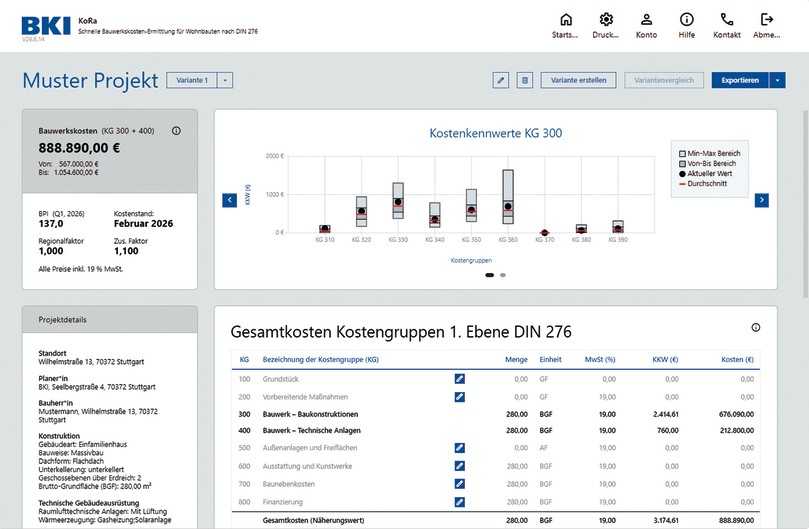Select the first chart page dot
809x529 pixels.
click(489, 275)
